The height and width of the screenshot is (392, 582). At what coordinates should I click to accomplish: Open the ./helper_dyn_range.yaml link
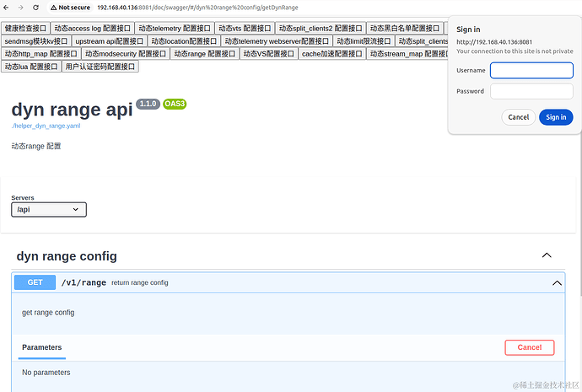[46, 126]
